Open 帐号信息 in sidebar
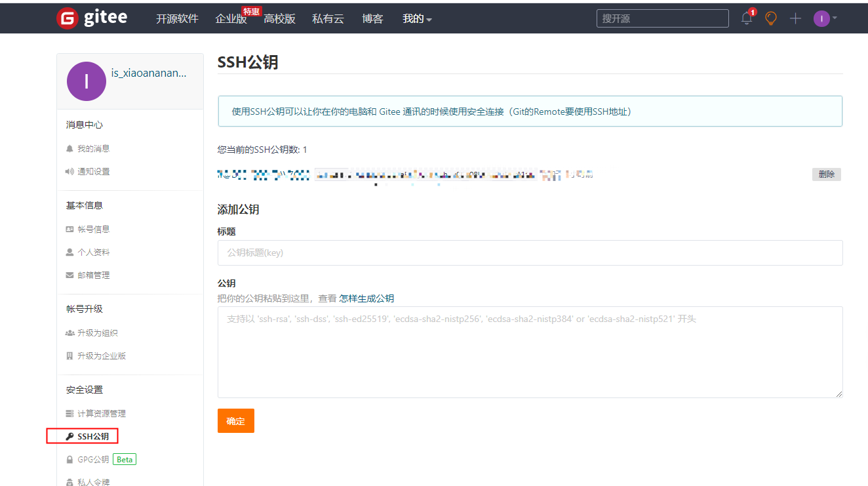The height and width of the screenshot is (486, 868). click(x=94, y=230)
